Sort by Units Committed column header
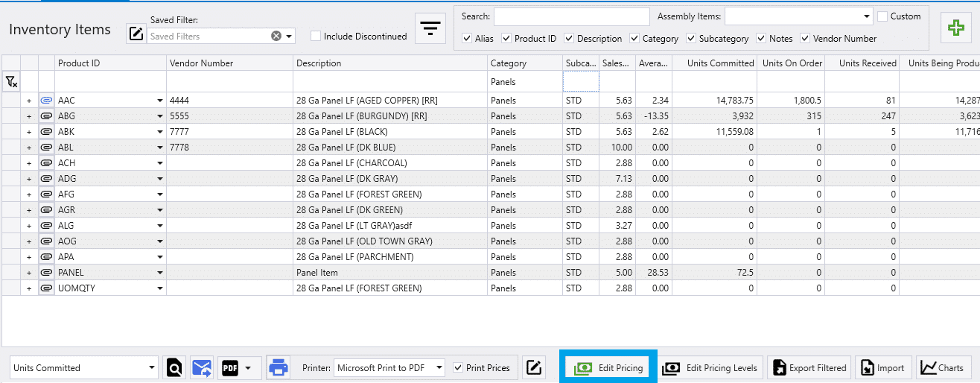The image size is (980, 383). pyautogui.click(x=715, y=63)
